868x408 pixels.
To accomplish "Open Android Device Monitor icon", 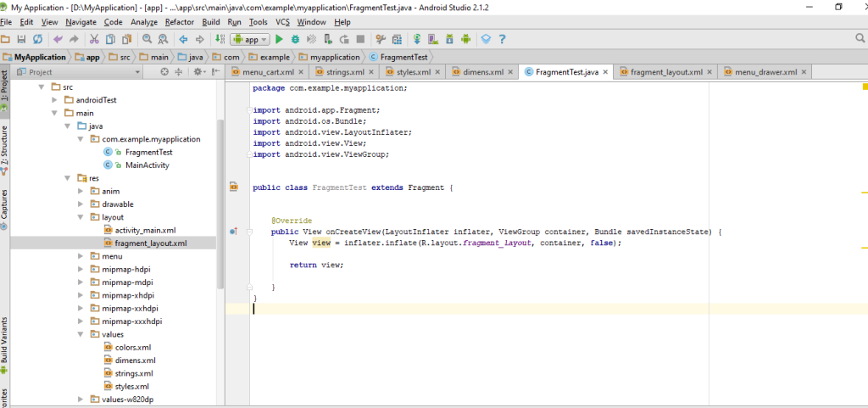I will point(465,39).
